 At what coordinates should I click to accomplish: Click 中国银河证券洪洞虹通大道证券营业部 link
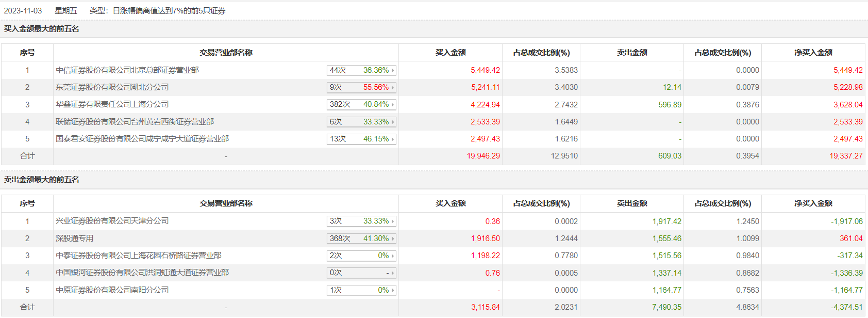click(x=142, y=273)
